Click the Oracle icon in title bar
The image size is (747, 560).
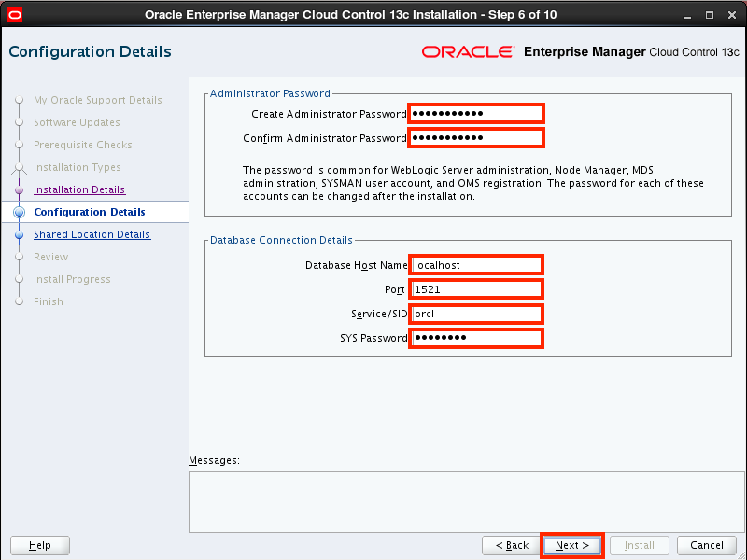coord(15,15)
